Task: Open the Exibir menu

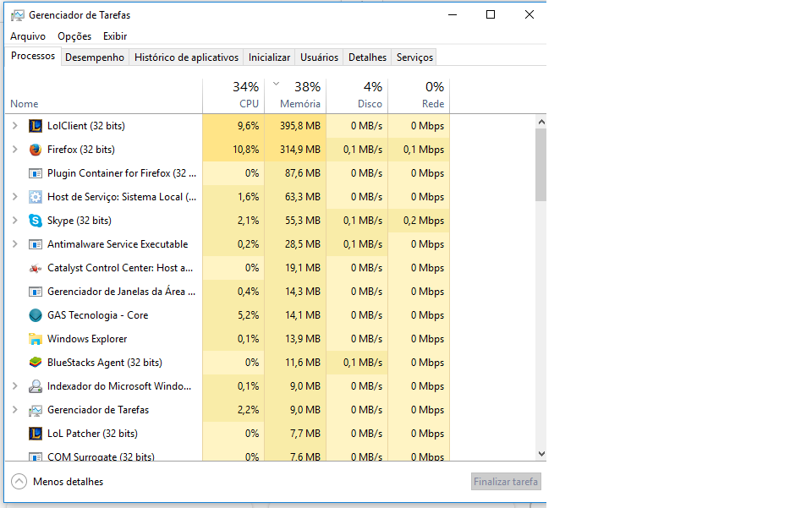Action: pos(115,36)
